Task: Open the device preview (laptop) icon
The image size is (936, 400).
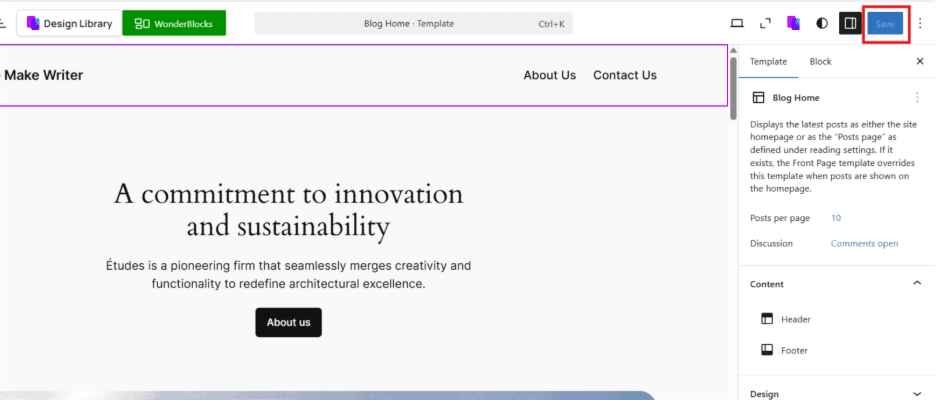Action: [738, 23]
